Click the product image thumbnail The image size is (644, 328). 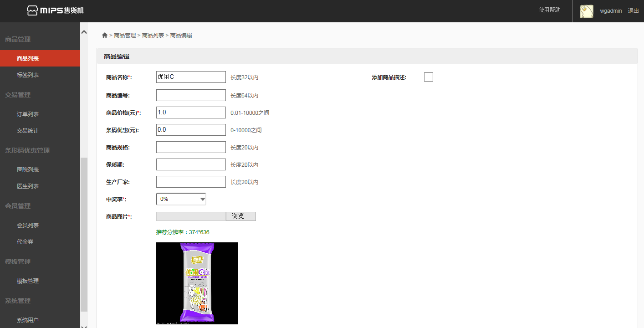click(x=197, y=283)
